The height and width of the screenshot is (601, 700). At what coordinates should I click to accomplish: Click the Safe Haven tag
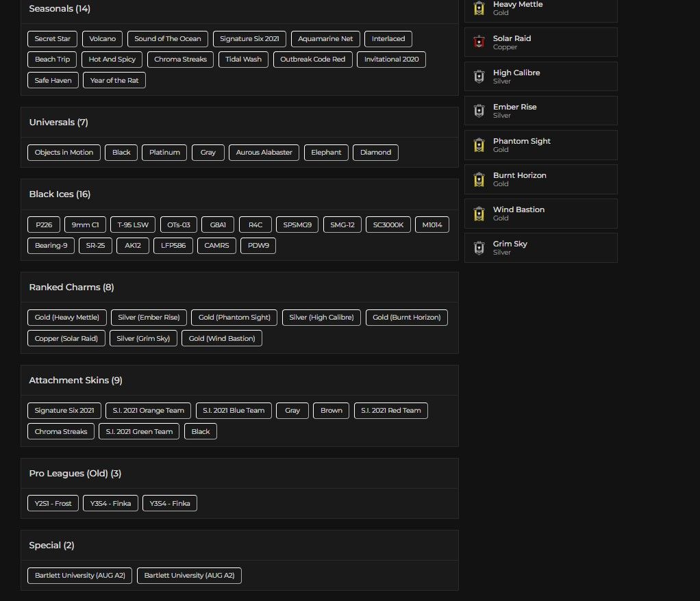pyautogui.click(x=53, y=80)
